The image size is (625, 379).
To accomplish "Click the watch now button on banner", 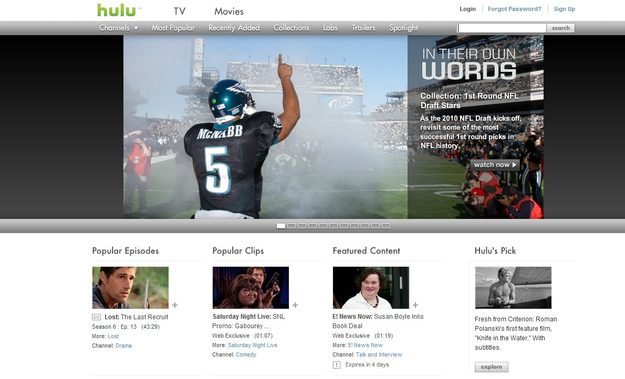I will [495, 165].
